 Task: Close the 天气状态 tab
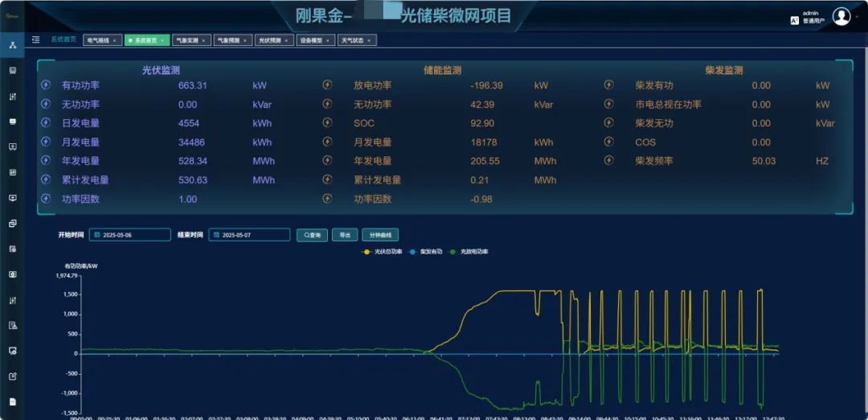(371, 40)
